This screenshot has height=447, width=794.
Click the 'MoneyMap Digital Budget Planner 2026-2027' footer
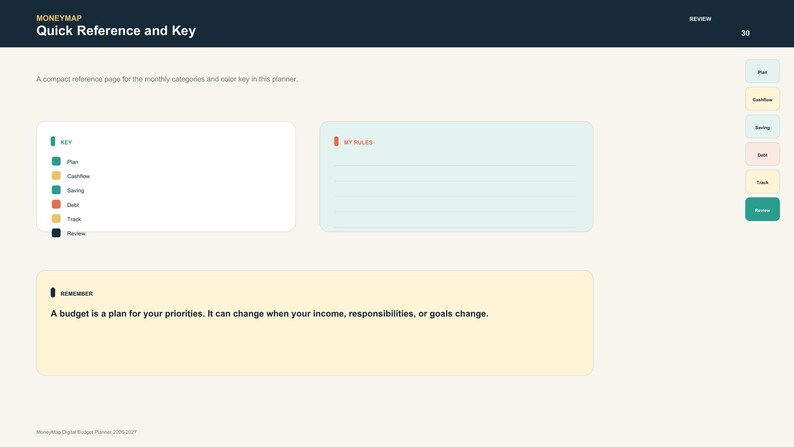coord(87,432)
